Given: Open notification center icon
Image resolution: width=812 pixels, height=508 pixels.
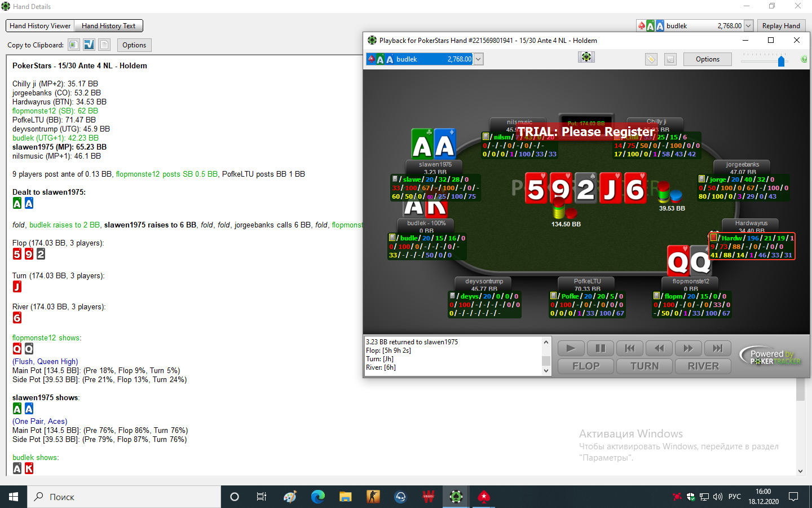Looking at the screenshot, I should point(793,497).
